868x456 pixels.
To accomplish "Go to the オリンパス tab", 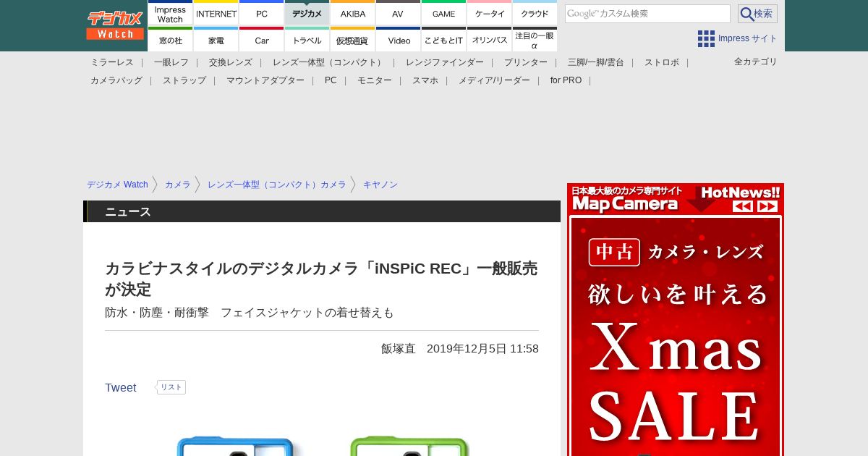I will tap(490, 39).
